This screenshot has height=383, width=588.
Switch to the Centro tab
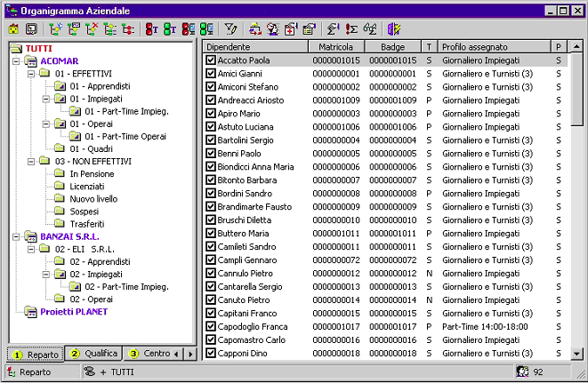point(149,353)
